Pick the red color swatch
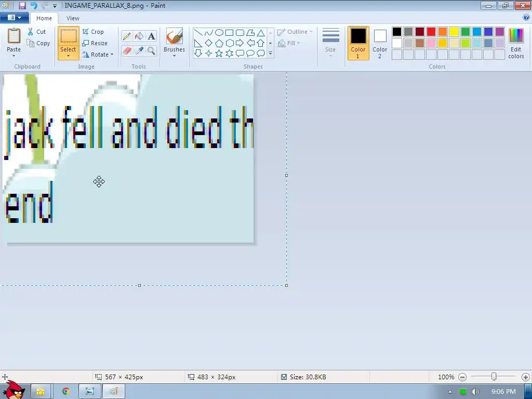532x399 pixels. coord(431,32)
